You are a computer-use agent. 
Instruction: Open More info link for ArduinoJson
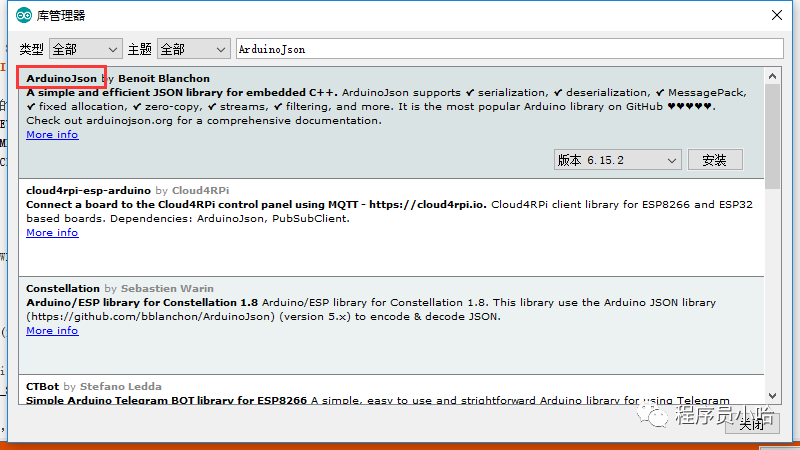click(x=52, y=135)
